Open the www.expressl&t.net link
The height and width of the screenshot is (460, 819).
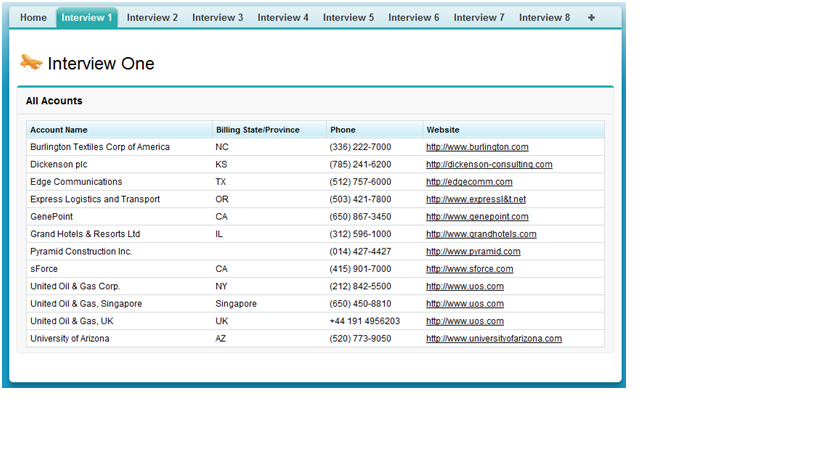pos(476,199)
